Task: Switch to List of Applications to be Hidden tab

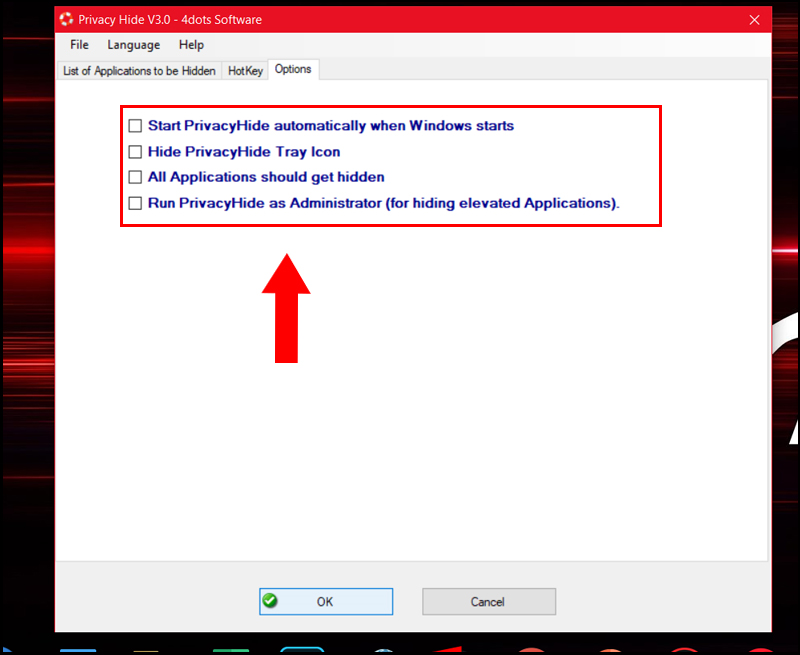Action: coord(139,70)
